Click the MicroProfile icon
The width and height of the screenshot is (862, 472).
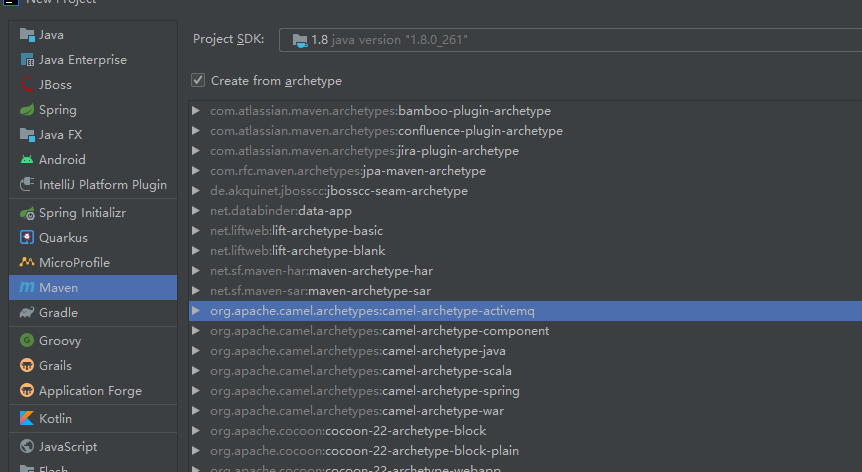click(x=27, y=262)
